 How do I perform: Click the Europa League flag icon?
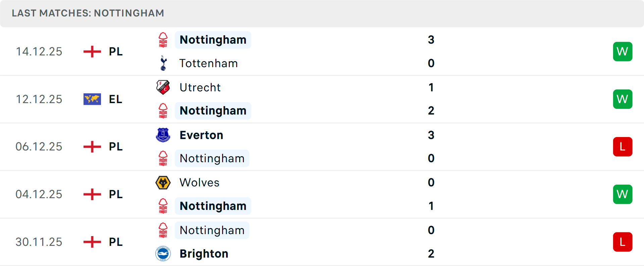92,99
